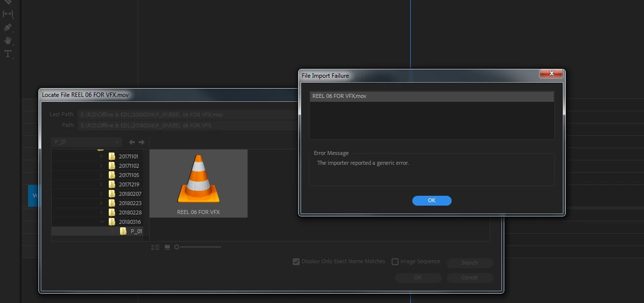The image size is (644, 303).
Task: Expand the 20171102 folder
Action: [x=101, y=166]
